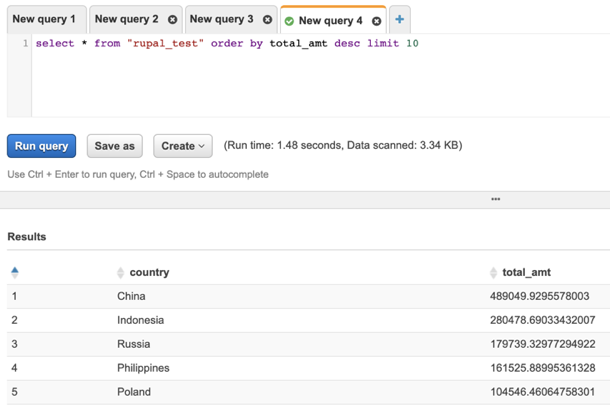Image resolution: width=610 pixels, height=409 pixels.
Task: Select the China cell
Action: pyautogui.click(x=131, y=296)
